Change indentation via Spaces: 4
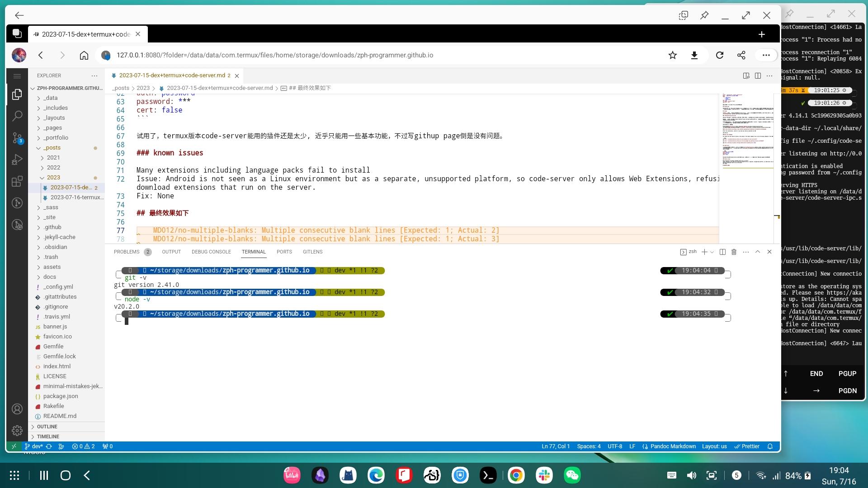868x488 pixels. (589, 446)
